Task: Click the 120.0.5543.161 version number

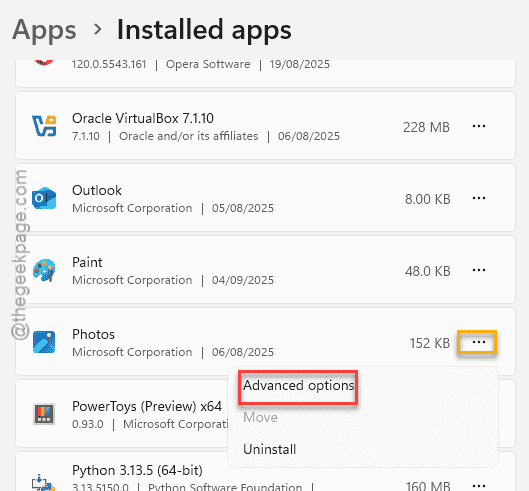Action: tap(109, 64)
